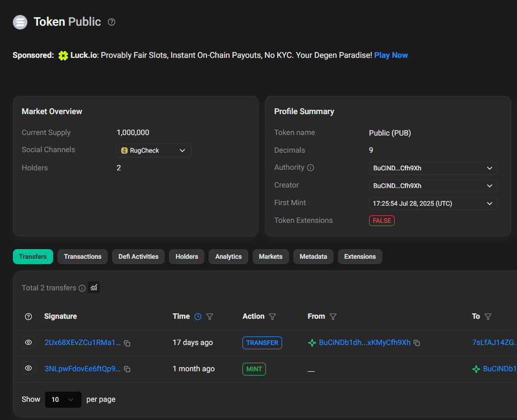View details of the MINT row via eye icon

click(x=28, y=369)
